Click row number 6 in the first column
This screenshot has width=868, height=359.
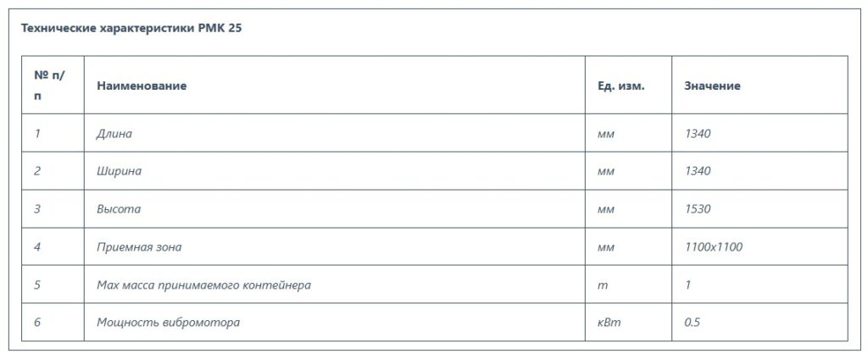[37, 323]
